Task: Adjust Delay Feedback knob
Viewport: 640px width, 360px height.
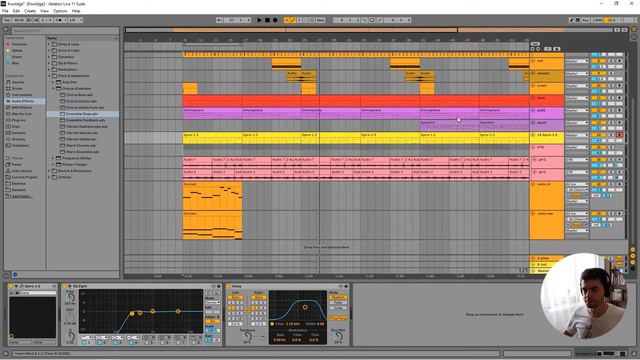Action: 247,337
